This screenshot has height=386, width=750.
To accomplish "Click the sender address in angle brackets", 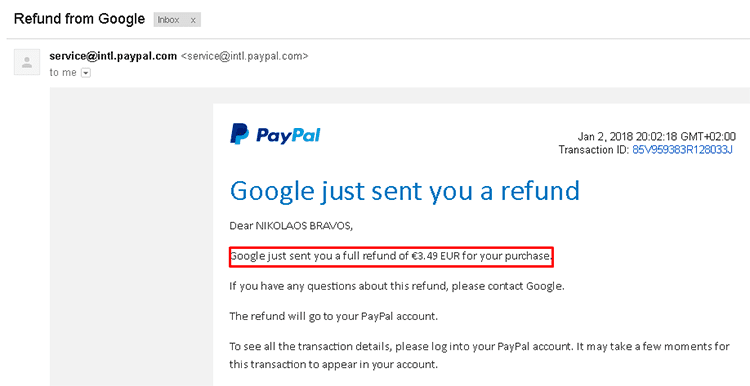I will coord(244,56).
